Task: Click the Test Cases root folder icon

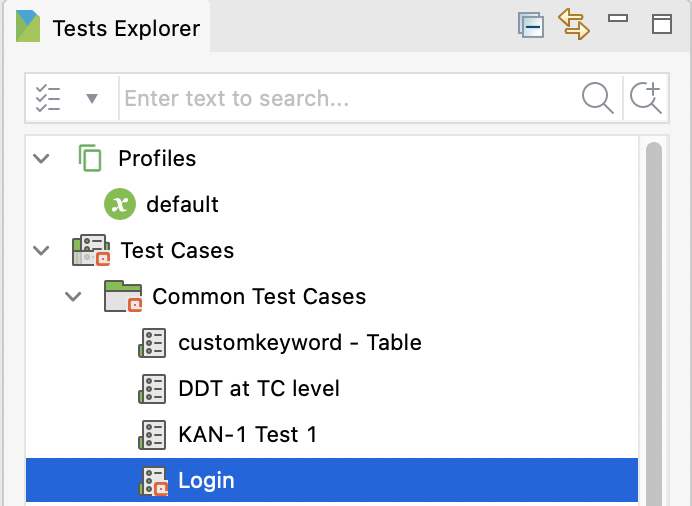Action: [x=90, y=250]
